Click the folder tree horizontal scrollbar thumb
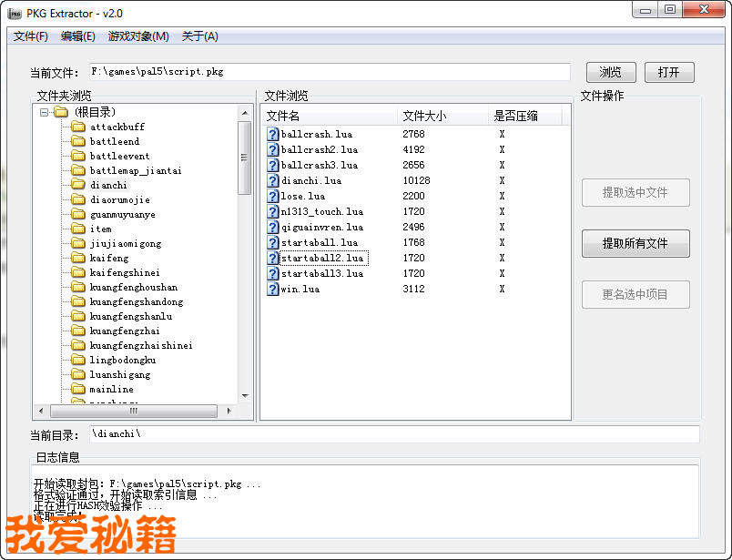The image size is (732, 560). (x=133, y=412)
